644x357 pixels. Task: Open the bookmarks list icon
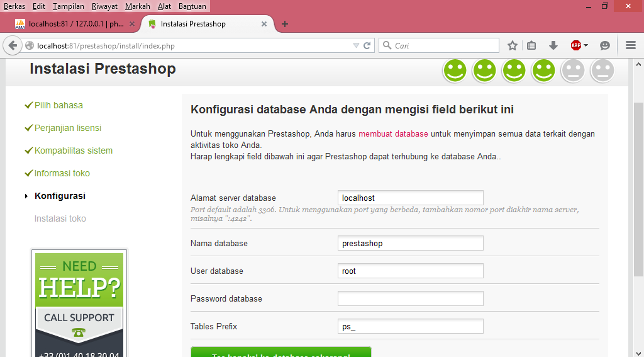tap(531, 46)
